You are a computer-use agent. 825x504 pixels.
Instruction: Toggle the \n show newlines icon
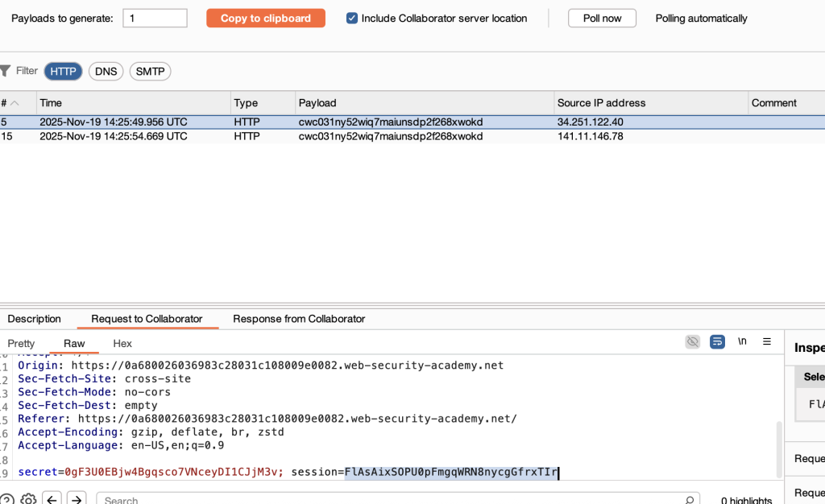pos(742,341)
